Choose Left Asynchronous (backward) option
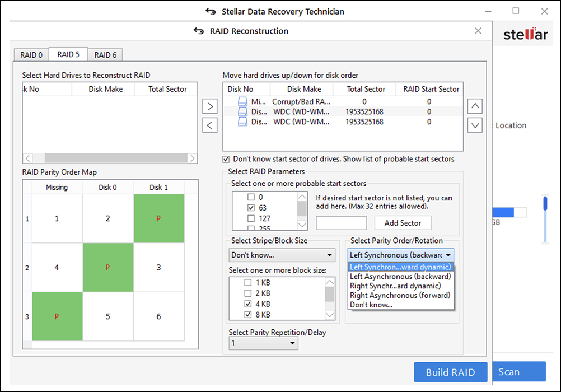561x392 pixels. click(401, 277)
